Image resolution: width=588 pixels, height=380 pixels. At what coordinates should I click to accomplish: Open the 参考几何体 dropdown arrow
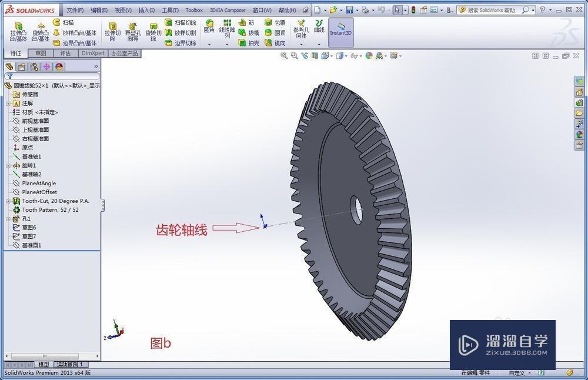coord(301,44)
